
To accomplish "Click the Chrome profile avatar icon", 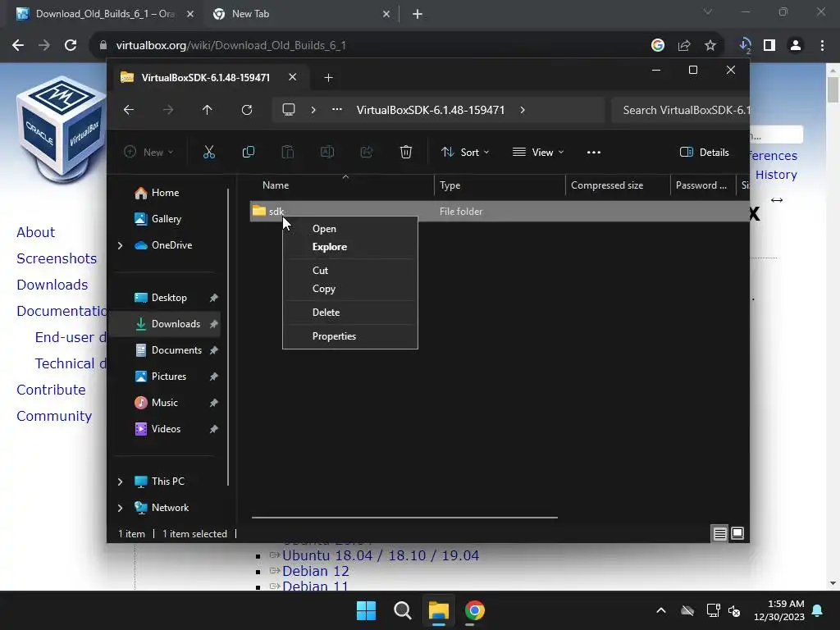I will tap(796, 46).
